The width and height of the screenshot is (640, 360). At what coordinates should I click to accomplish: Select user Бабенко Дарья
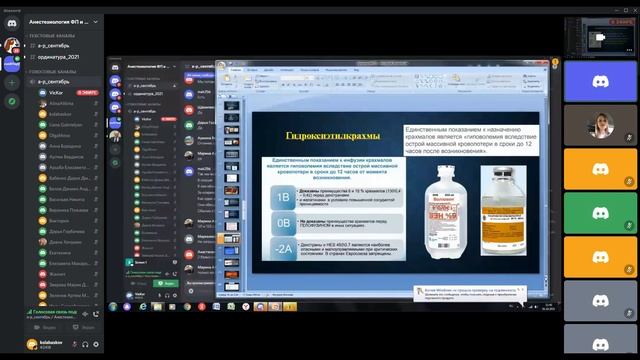click(x=69, y=178)
